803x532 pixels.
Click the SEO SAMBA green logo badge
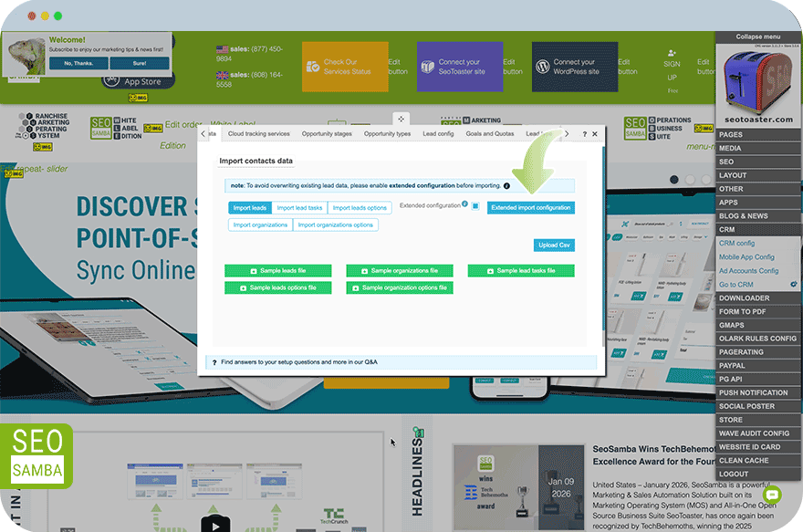tap(36, 456)
